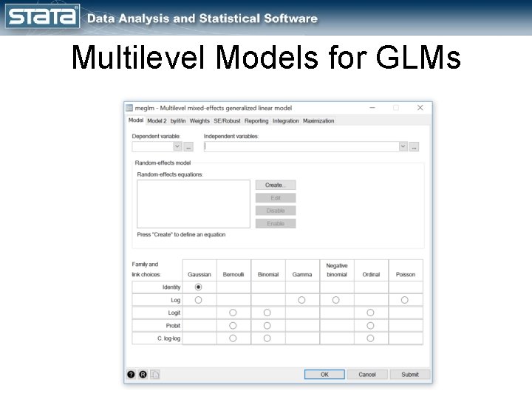Image resolution: width=532 pixels, height=399 pixels.
Task: Click inside the Independent variables field
Action: click(x=301, y=146)
